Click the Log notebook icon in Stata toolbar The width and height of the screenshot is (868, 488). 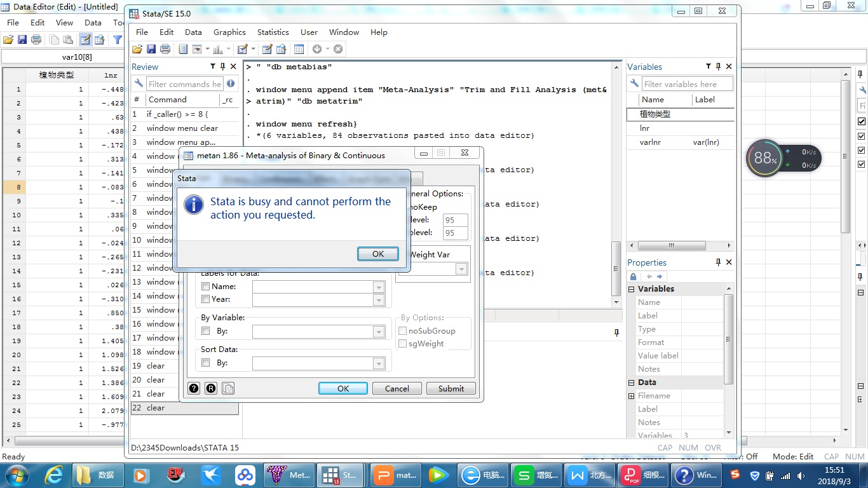[183, 49]
